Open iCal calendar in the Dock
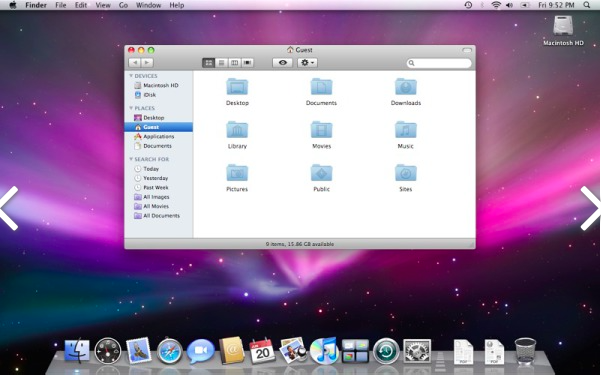Viewport: 601px width, 377px height. point(262,351)
